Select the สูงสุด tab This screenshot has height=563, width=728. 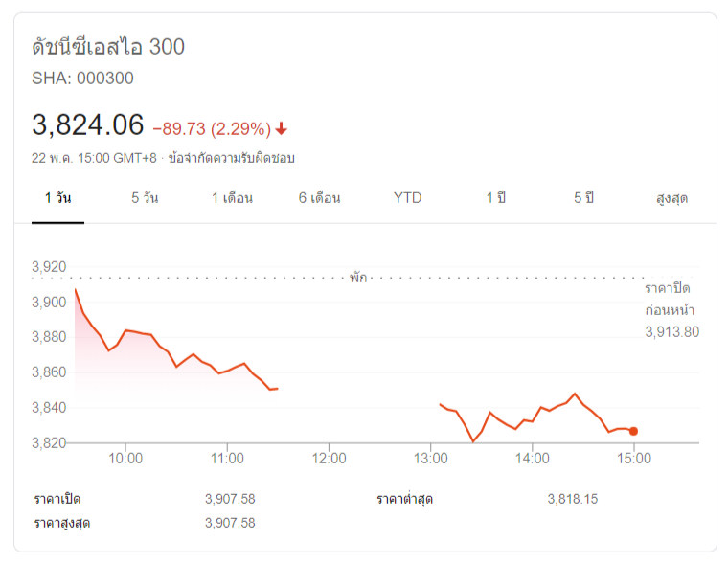tap(671, 198)
